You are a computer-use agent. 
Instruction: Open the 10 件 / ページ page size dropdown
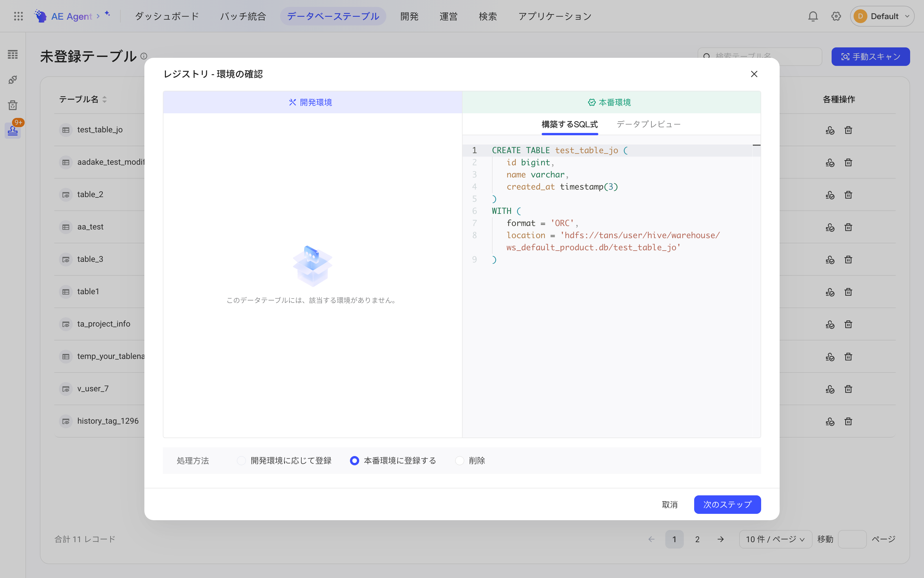[x=775, y=539]
